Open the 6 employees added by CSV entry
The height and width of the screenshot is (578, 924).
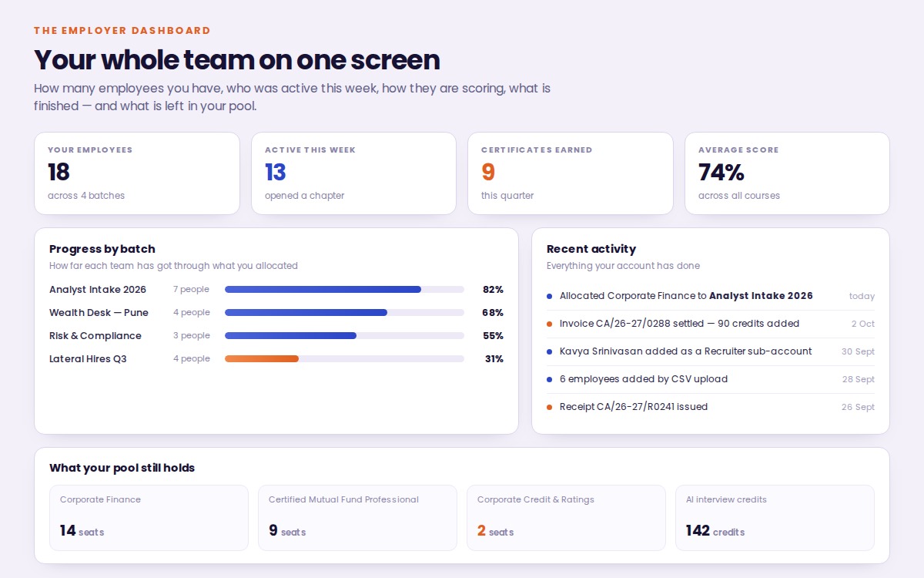(x=711, y=379)
